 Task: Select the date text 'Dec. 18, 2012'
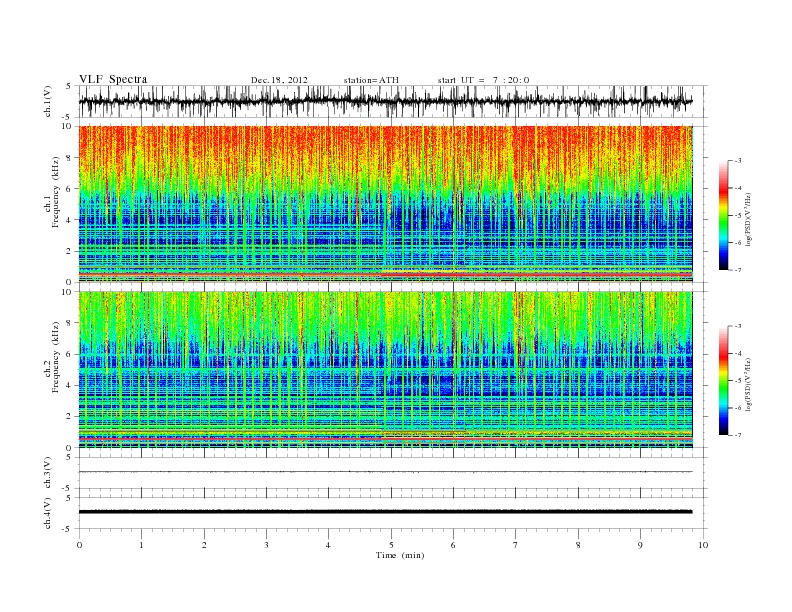click(279, 80)
